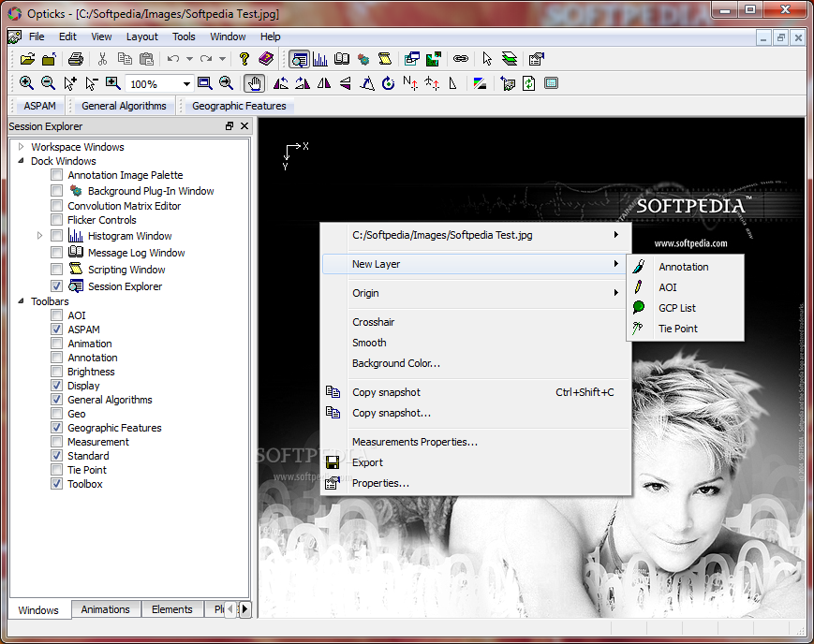This screenshot has width=814, height=644.
Task: Open the Histogram Window toolbar icon
Action: coord(320,59)
